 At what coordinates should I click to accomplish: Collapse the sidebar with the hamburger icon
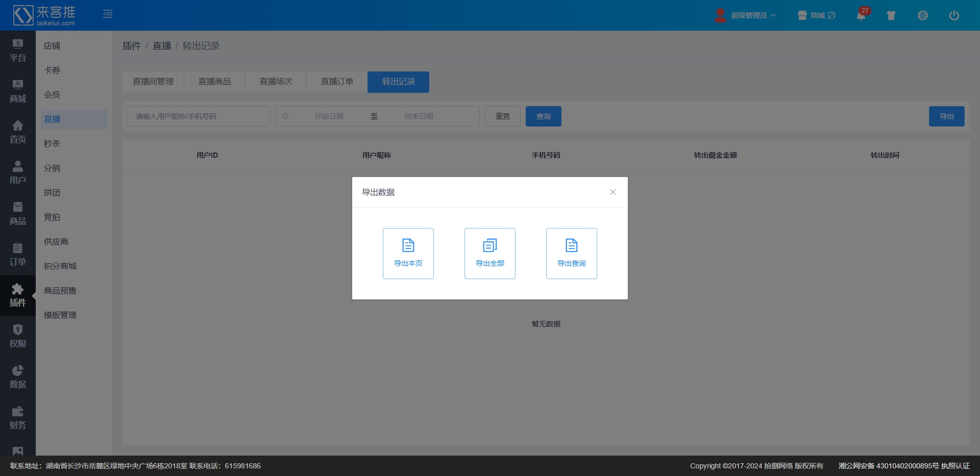(108, 14)
